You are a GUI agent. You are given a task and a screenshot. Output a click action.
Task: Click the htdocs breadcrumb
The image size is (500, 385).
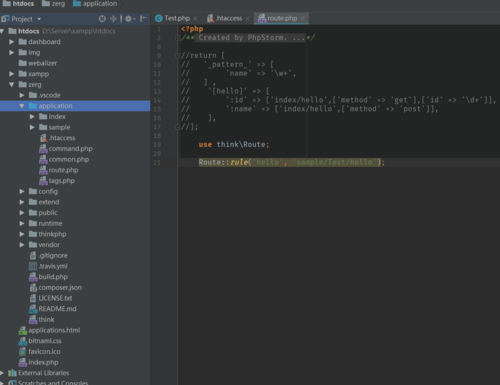point(19,4)
